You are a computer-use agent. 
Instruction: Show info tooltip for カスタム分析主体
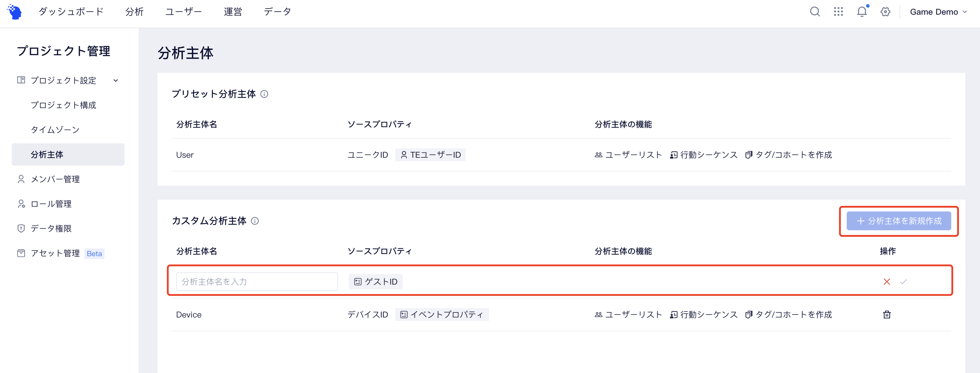pyautogui.click(x=255, y=221)
